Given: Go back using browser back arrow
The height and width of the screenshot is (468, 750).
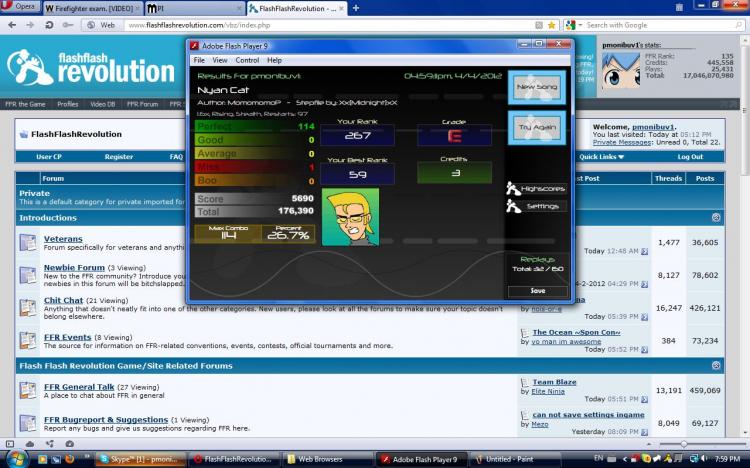Looking at the screenshot, I should pos(12,25).
